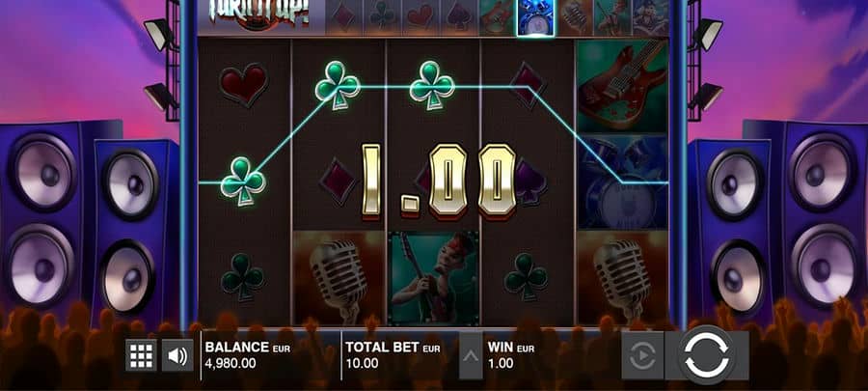Click the diamond symbol in top strip
The height and width of the screenshot is (391, 868).
pos(343,17)
